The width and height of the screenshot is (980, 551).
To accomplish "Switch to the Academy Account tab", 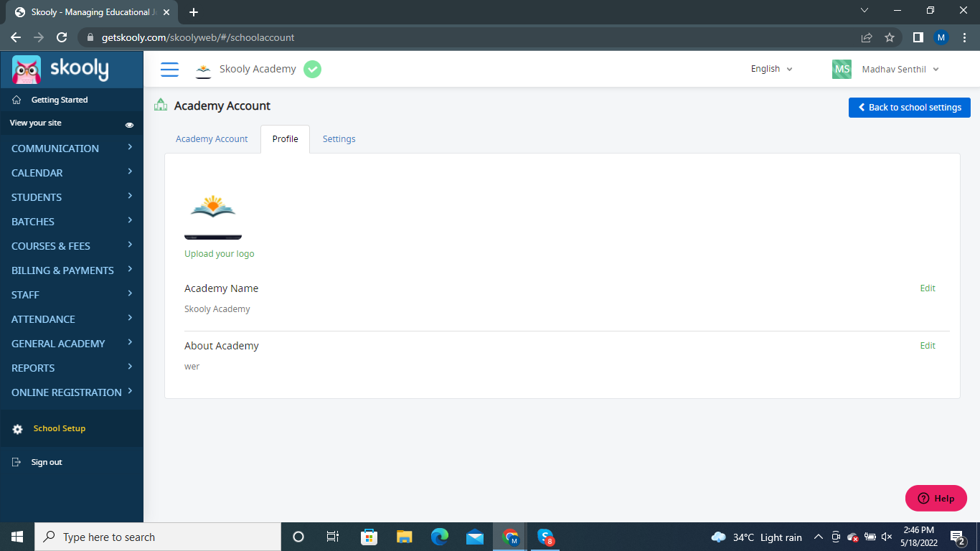I will [212, 139].
